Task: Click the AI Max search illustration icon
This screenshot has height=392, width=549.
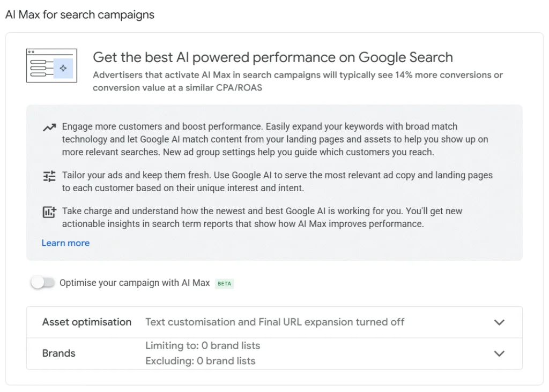Action: coord(51,66)
